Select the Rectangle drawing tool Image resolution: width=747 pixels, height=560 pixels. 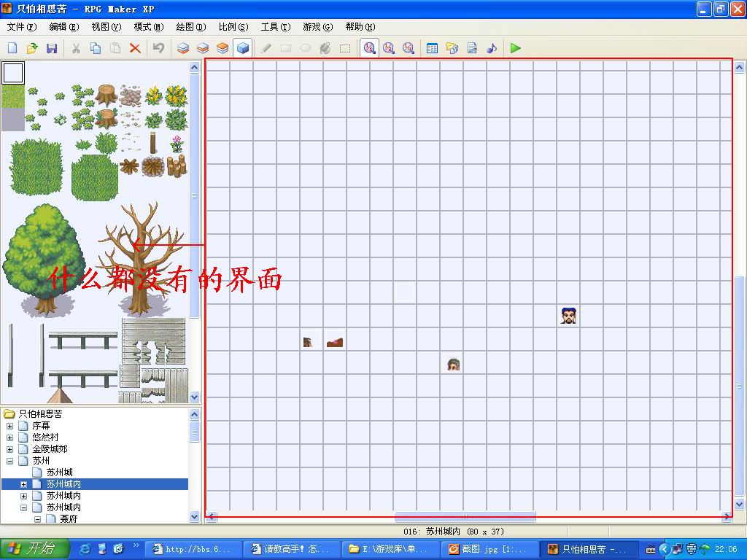pyautogui.click(x=286, y=48)
